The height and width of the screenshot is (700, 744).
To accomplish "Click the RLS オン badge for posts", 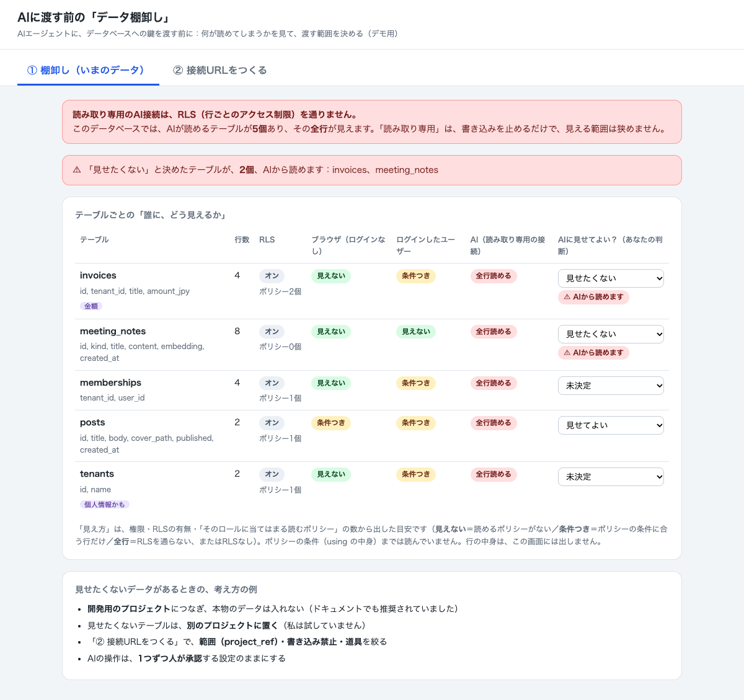I will 272,423.
